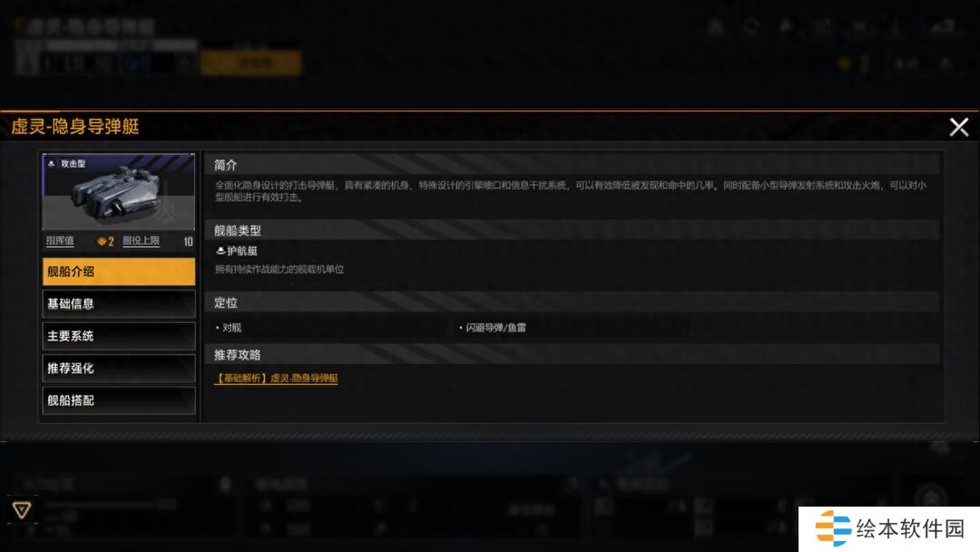This screenshot has height=552, width=980.
Task: Click the orange command value coin icon
Action: [x=102, y=241]
